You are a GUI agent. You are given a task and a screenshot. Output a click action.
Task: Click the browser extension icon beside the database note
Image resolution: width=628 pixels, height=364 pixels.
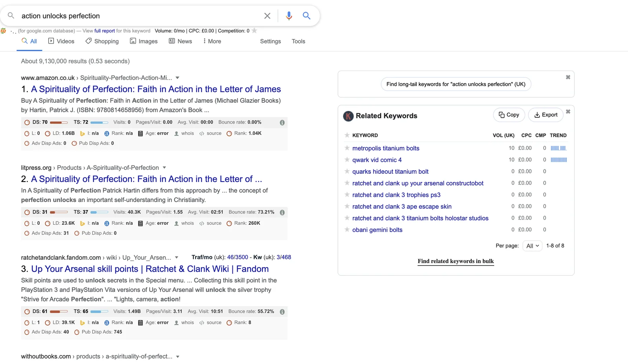pyautogui.click(x=3, y=31)
